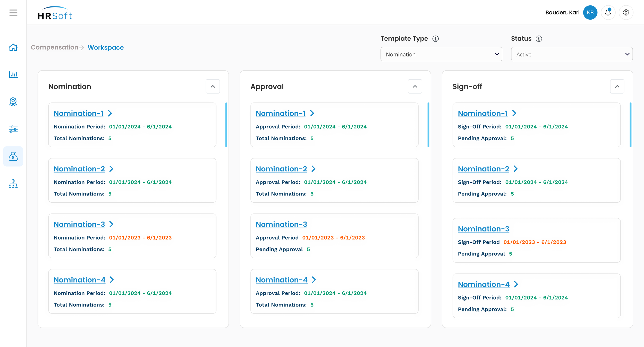Image resolution: width=644 pixels, height=347 pixels.
Task: Collapse the Sign-off panel
Action: point(617,86)
